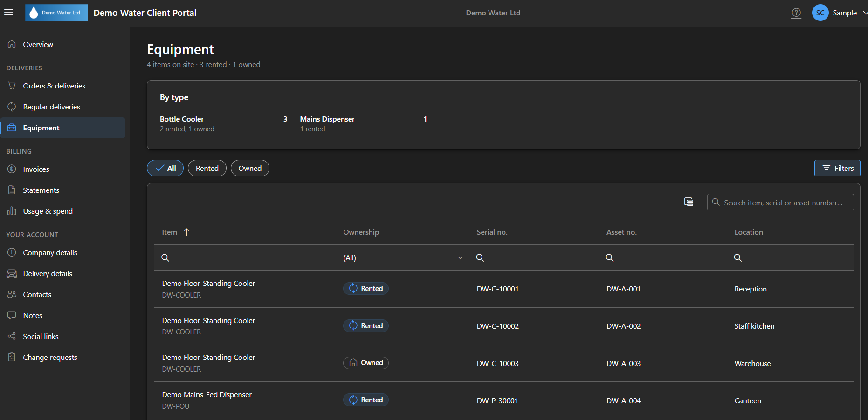
Task: Click the Social links share icon
Action: tap(12, 336)
